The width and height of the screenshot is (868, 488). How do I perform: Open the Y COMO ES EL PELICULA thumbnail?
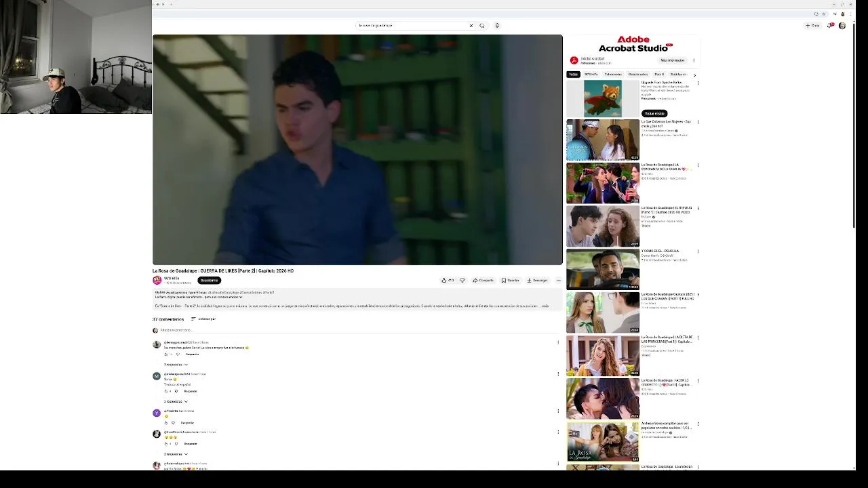pyautogui.click(x=603, y=269)
